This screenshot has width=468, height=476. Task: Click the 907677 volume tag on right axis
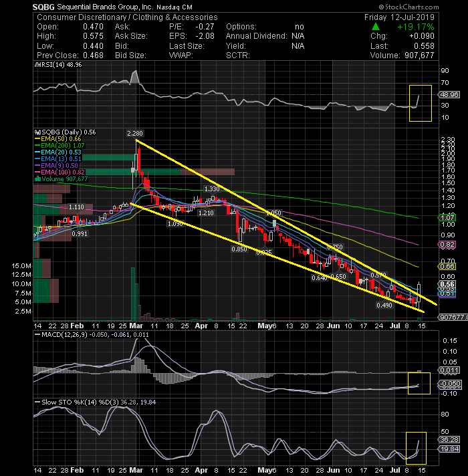(x=453, y=318)
